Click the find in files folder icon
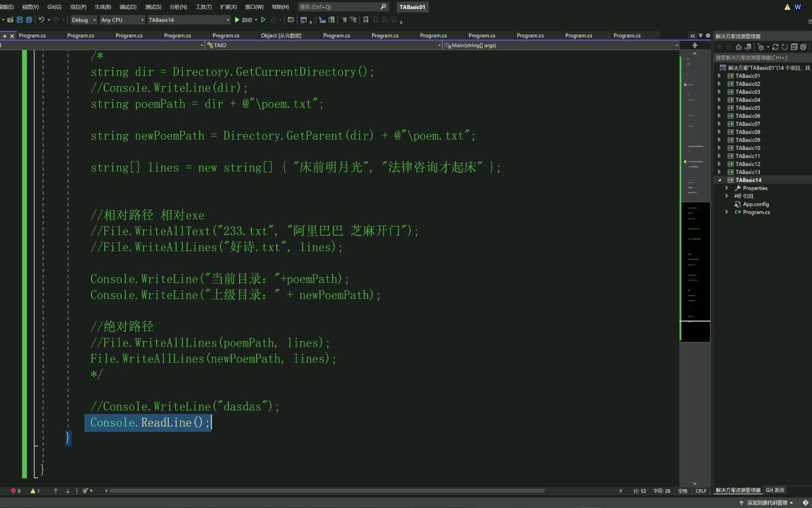Viewport: 812px width, 508px height. (291, 20)
